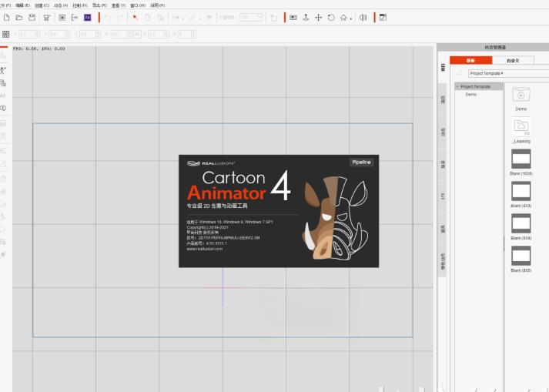Viewport: 549px width, 392px height.
Task: Open the marketplace shopping cart icon
Action: pyautogui.click(x=46, y=18)
